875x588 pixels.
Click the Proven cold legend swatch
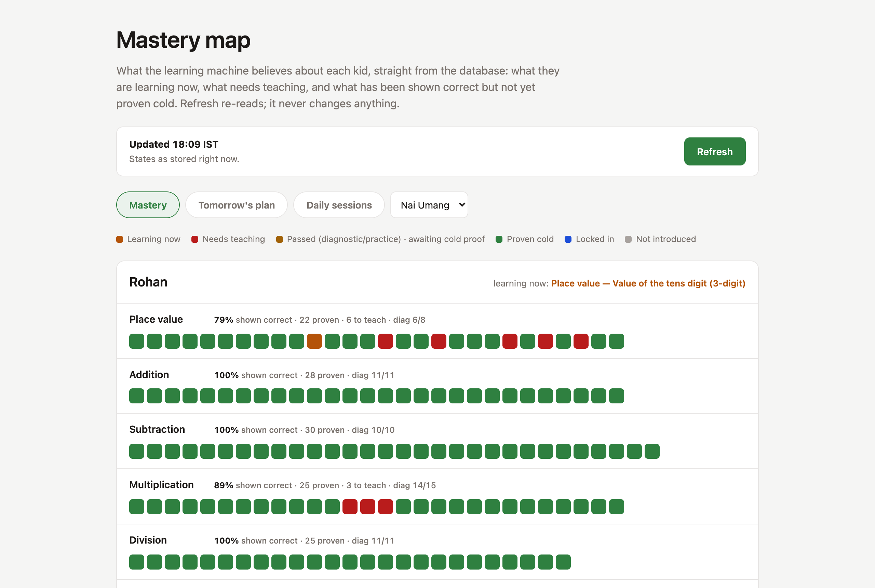[499, 239]
